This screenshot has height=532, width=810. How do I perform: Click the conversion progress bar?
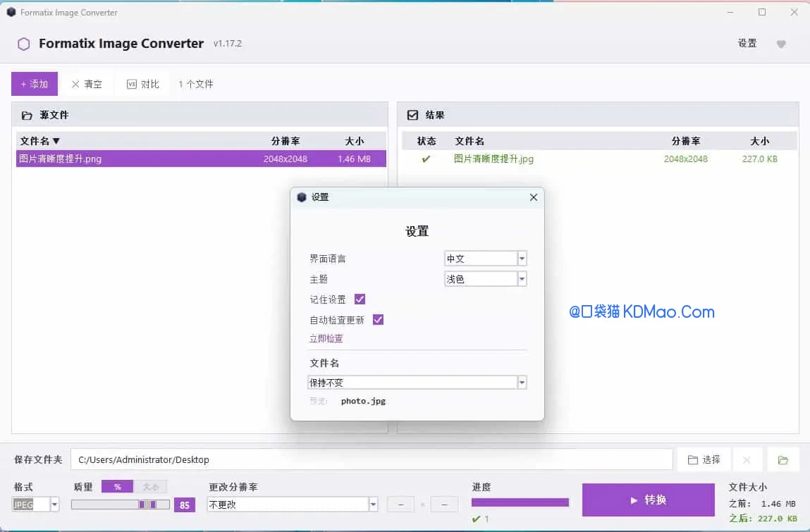[520, 502]
